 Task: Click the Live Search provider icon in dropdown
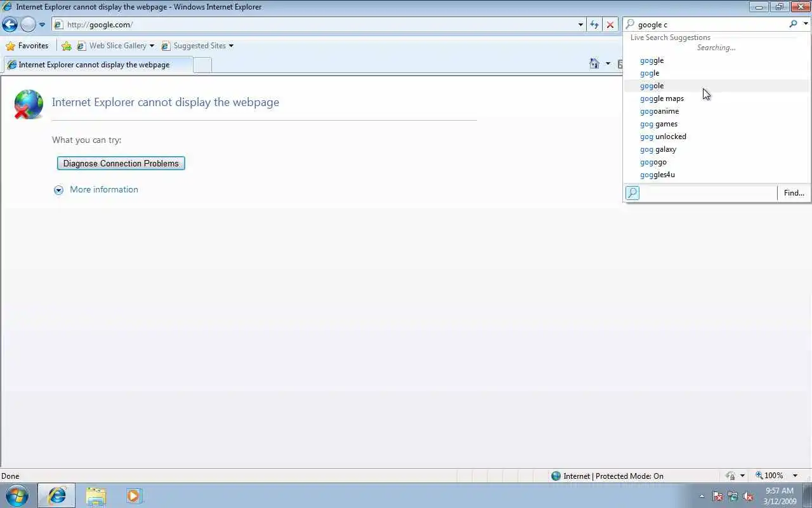click(632, 193)
